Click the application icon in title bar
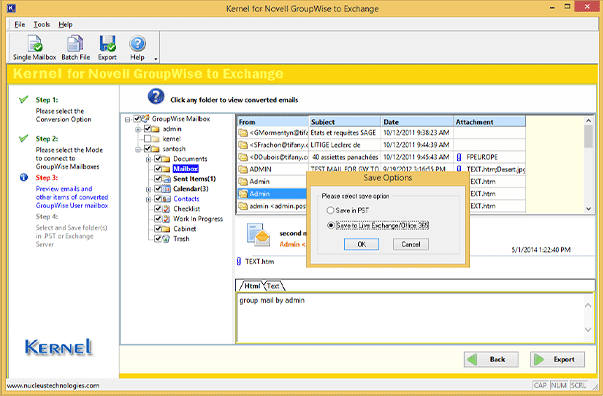Screen dimensions: 603x396 click(x=11, y=7)
